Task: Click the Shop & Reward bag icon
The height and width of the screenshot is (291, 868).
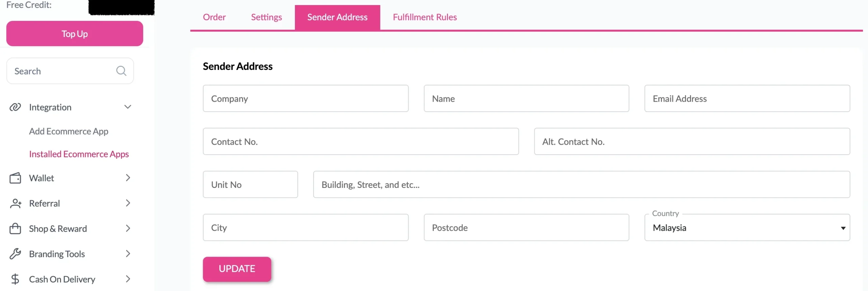Action: coord(15,229)
